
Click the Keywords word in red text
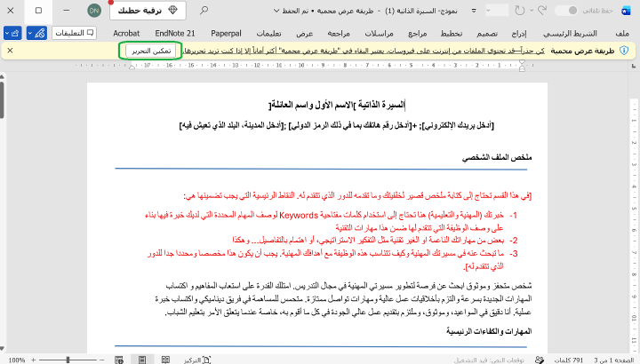point(299,215)
